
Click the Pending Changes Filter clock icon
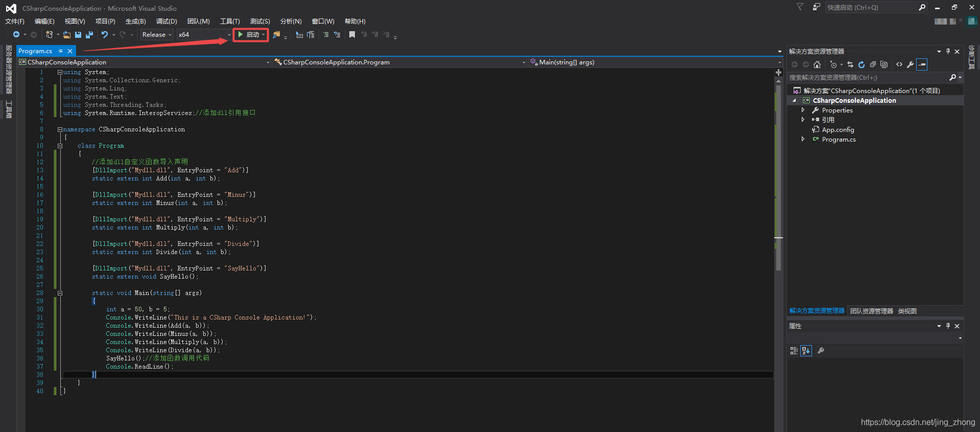[x=833, y=64]
